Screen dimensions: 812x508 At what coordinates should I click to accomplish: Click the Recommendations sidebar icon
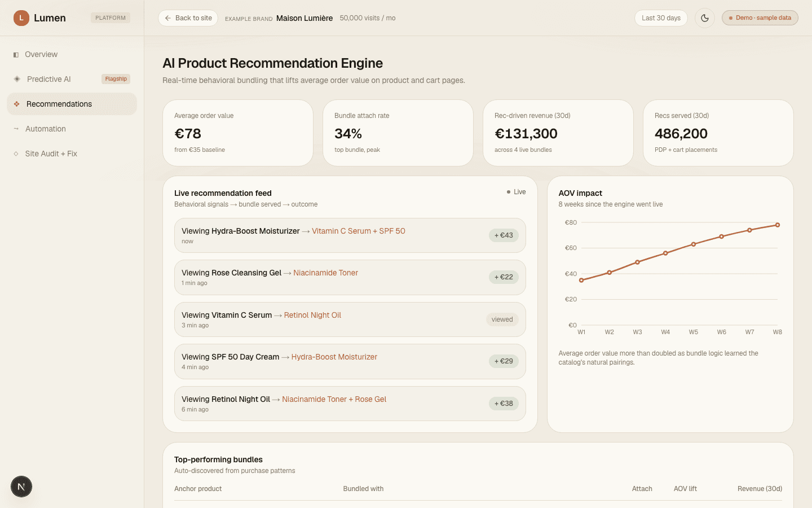17,104
